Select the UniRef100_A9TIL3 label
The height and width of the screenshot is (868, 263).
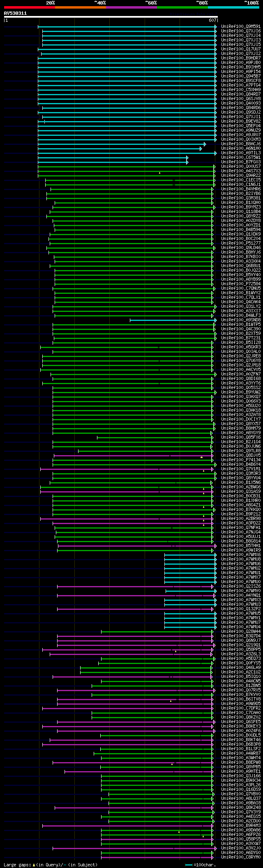pos(241,153)
